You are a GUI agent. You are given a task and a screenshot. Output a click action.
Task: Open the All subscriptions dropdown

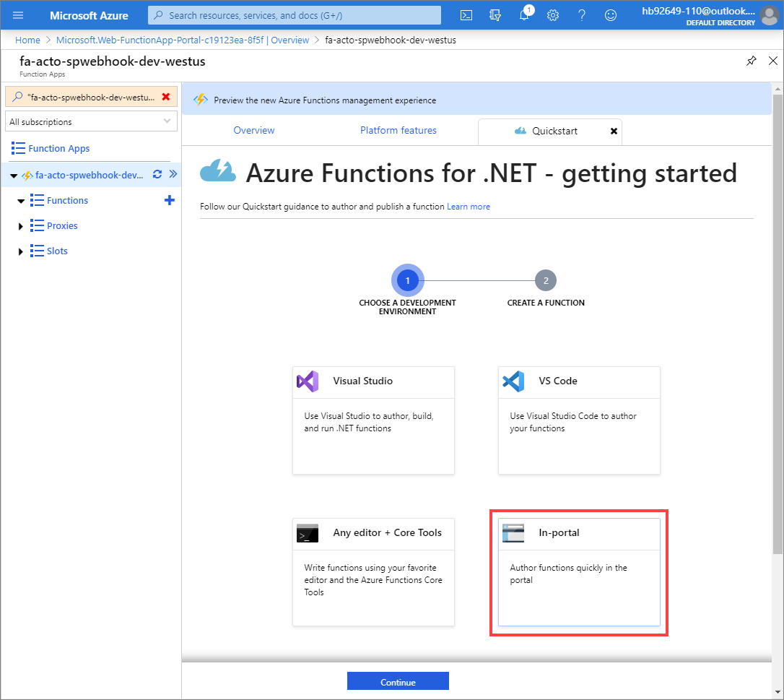(91, 121)
